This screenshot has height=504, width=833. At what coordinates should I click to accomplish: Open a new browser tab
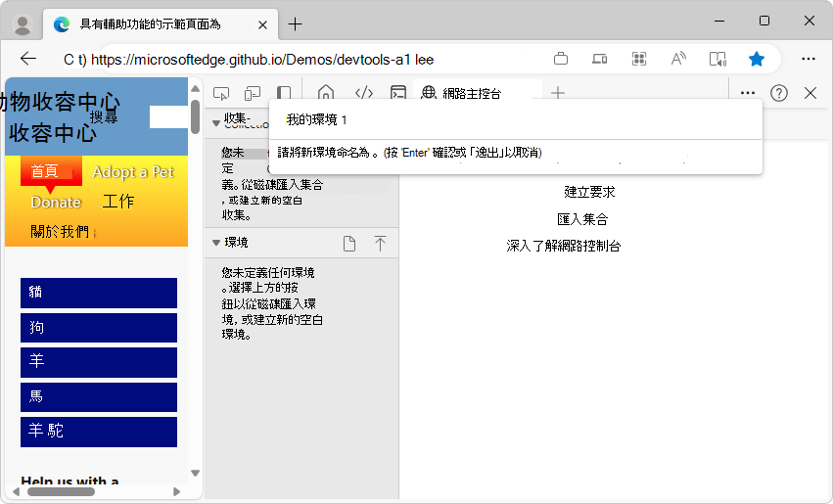pos(295,23)
